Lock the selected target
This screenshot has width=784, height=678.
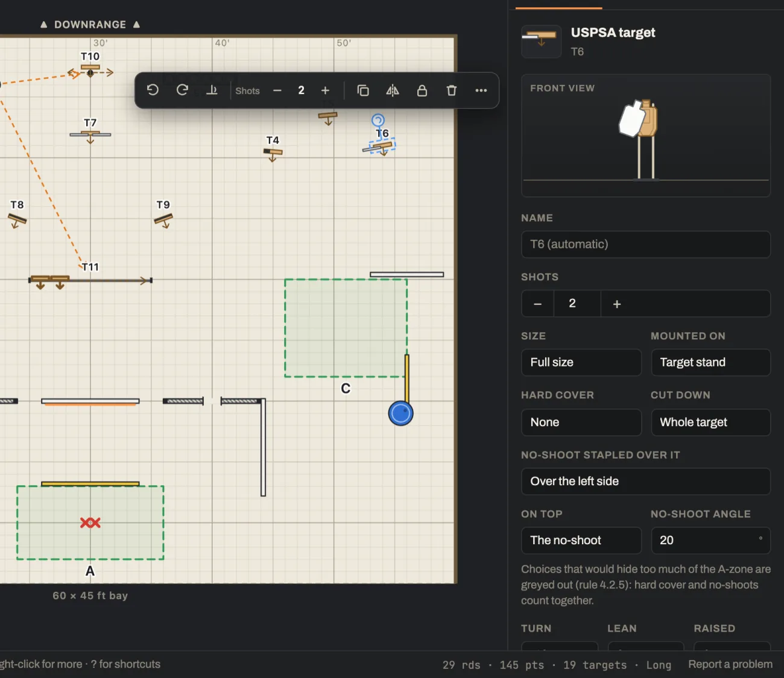point(422,90)
